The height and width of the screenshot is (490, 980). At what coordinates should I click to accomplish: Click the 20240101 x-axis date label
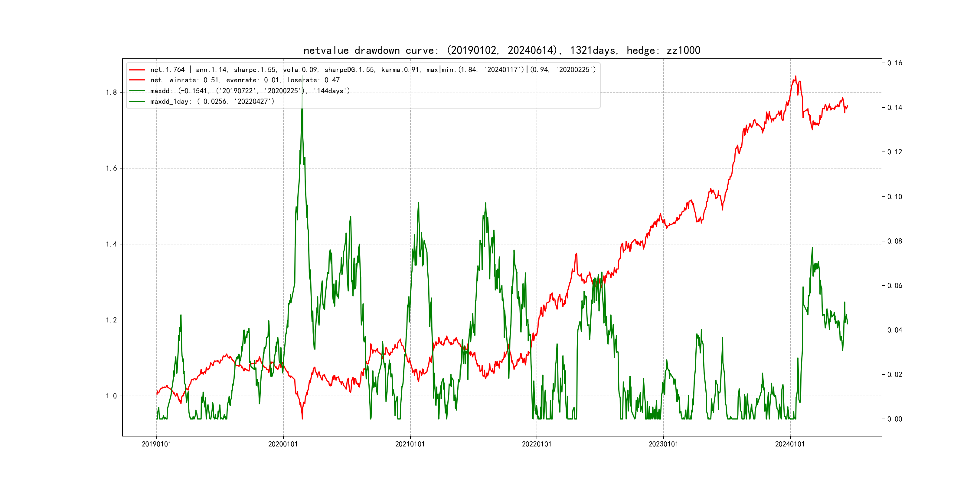pyautogui.click(x=790, y=444)
